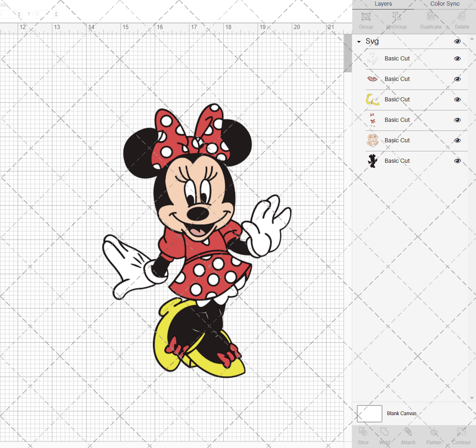This screenshot has width=476, height=448.
Task: Select the peach face layer thumbnail
Action: pyautogui.click(x=373, y=140)
